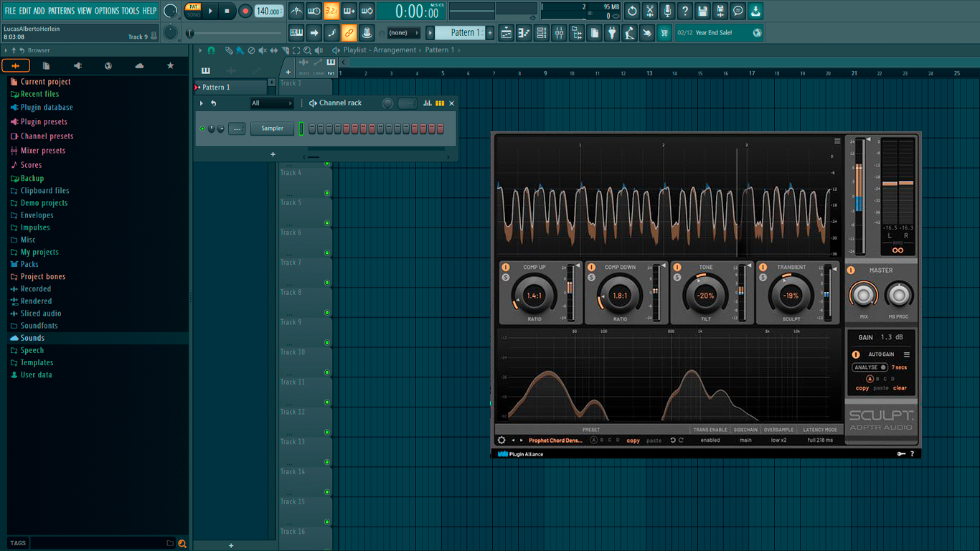Open tempo 140.000 field
Screen dimensions: 980x551
[269, 11]
